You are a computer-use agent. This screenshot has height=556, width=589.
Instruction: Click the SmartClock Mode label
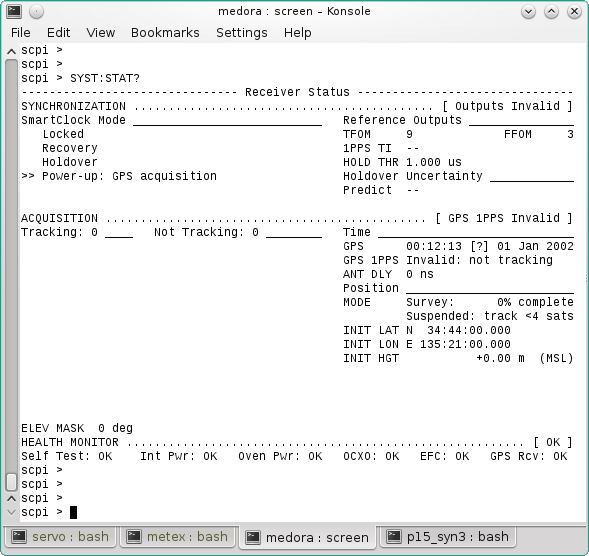[x=73, y=120]
